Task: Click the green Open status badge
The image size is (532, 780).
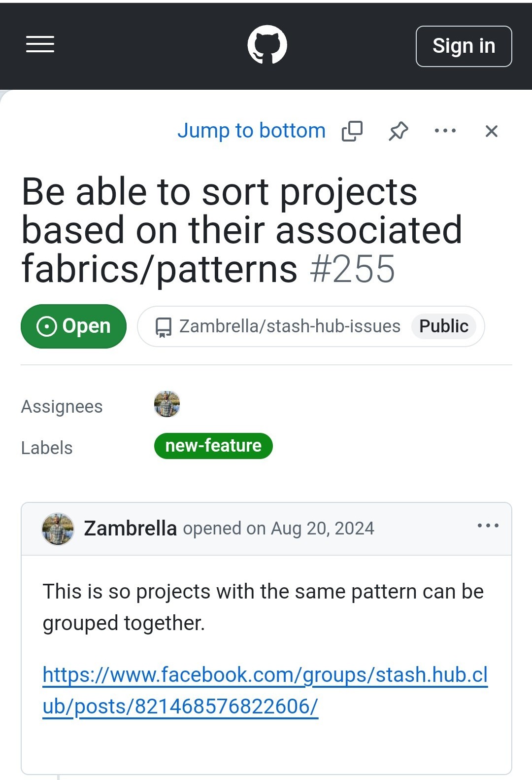Action: (73, 326)
